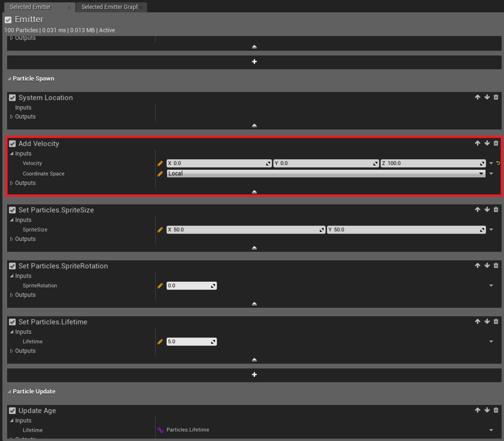
Task: Move System Location module down
Action: coord(487,97)
